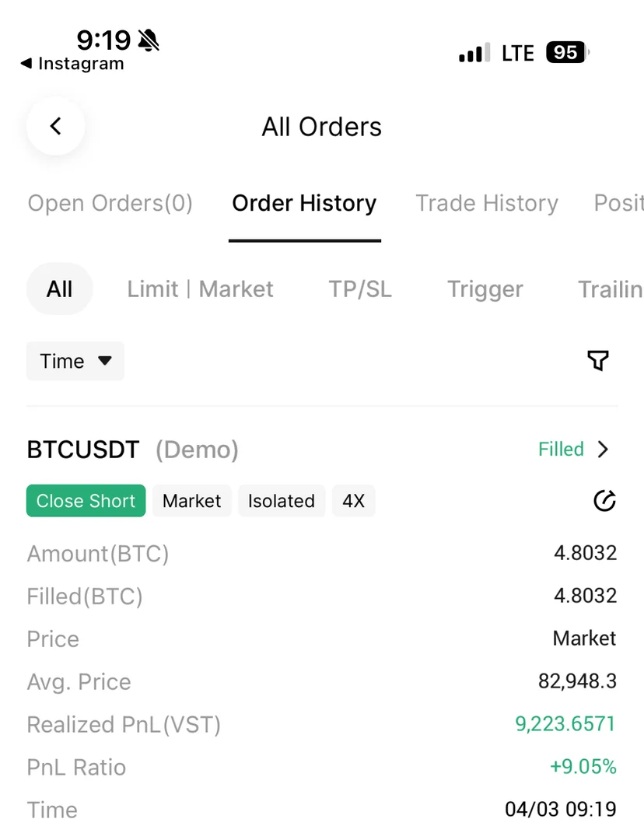Image resolution: width=644 pixels, height=840 pixels.
Task: Open Filled order details chevron
Action: coord(603,450)
